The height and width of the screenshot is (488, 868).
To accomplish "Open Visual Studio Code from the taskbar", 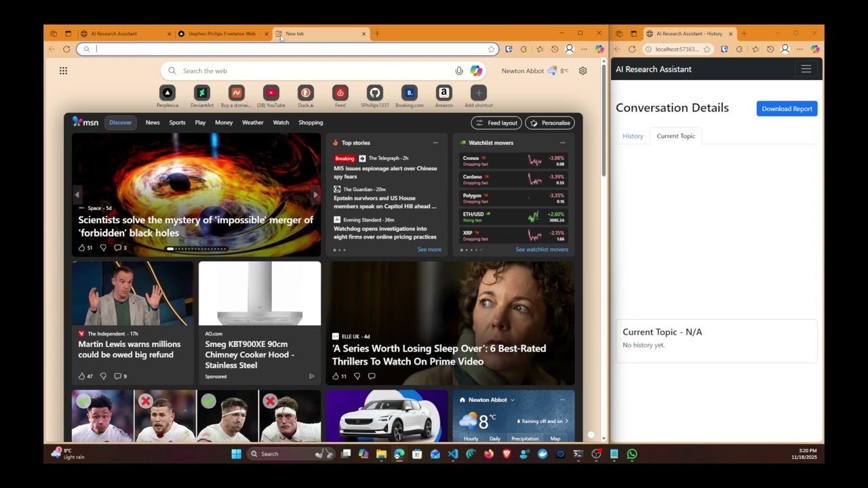I will tap(453, 454).
